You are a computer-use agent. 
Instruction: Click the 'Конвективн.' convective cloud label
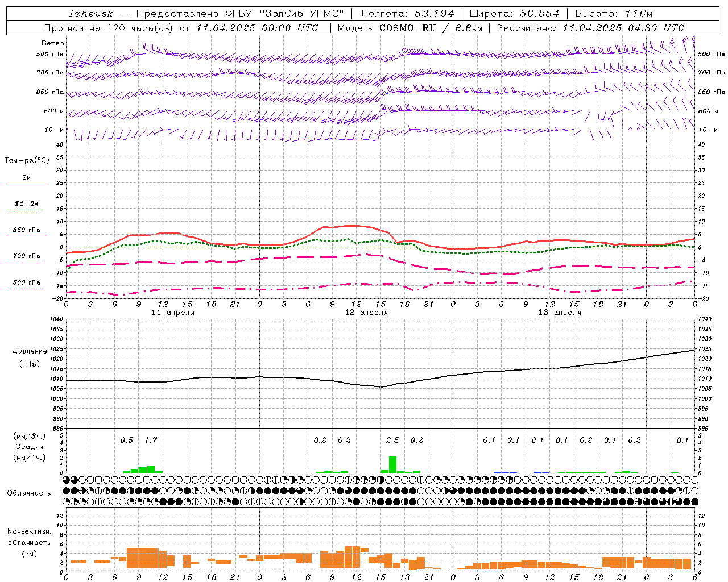click(x=29, y=531)
